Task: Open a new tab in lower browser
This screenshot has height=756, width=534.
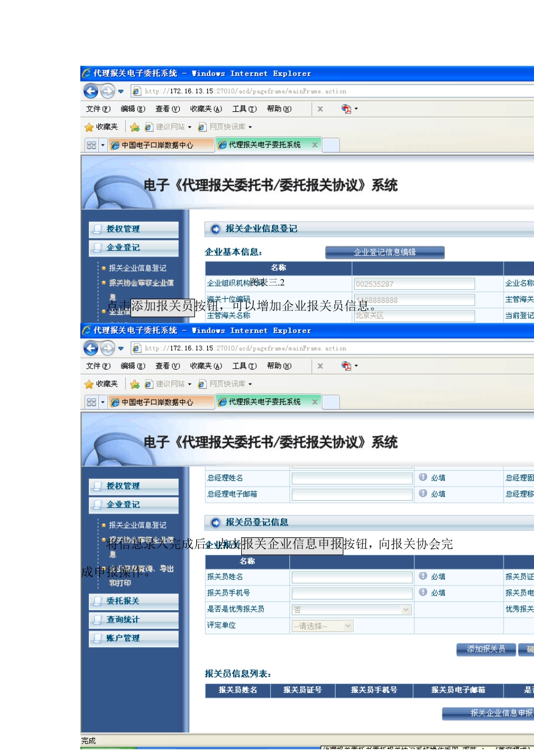Action: tap(331, 402)
